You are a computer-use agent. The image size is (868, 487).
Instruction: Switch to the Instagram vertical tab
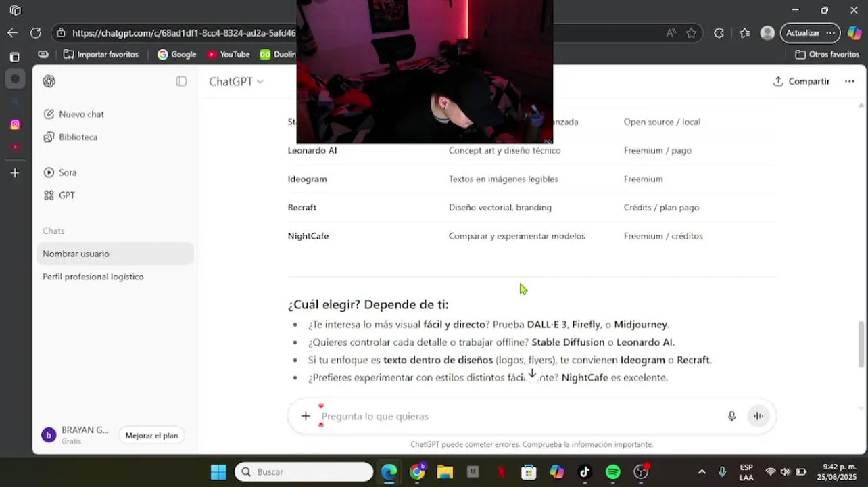point(15,124)
